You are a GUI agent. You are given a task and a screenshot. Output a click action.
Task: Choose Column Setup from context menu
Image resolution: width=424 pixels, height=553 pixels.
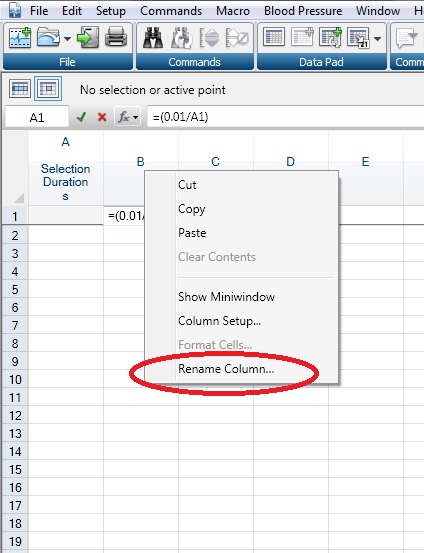tap(219, 321)
